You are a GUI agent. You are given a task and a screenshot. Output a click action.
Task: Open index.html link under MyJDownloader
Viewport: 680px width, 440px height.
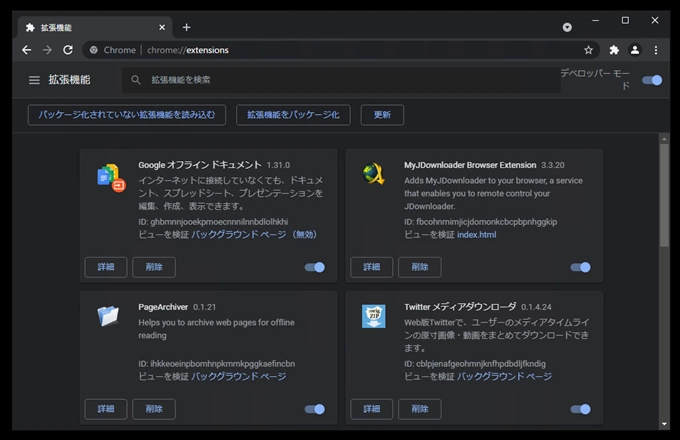pyautogui.click(x=476, y=235)
